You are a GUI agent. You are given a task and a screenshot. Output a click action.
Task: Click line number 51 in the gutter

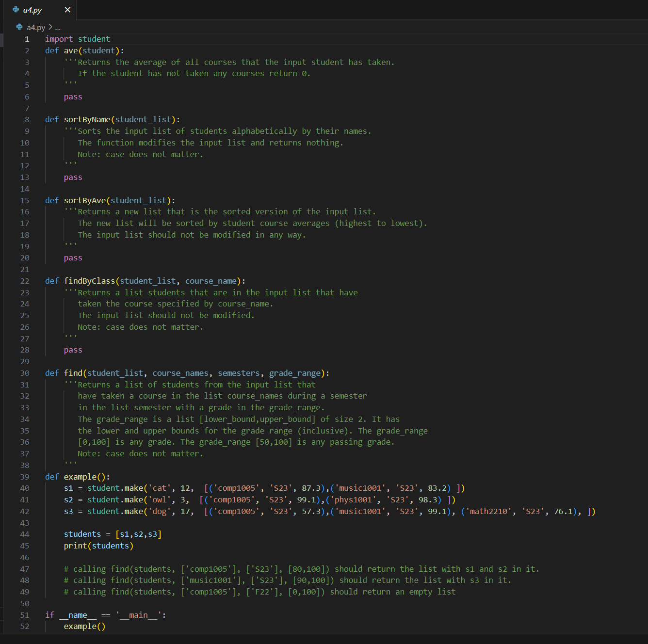tap(25, 615)
